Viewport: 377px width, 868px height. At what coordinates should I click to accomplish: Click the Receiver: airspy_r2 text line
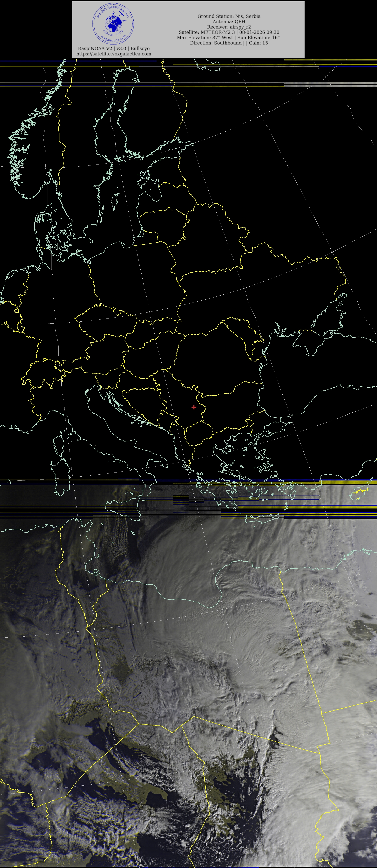tap(229, 27)
